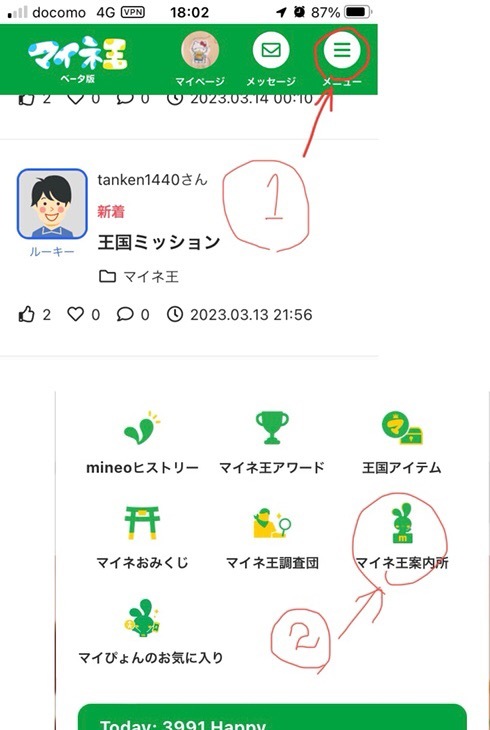Click tanken1440's profile avatar
The image size is (490, 730).
(52, 204)
